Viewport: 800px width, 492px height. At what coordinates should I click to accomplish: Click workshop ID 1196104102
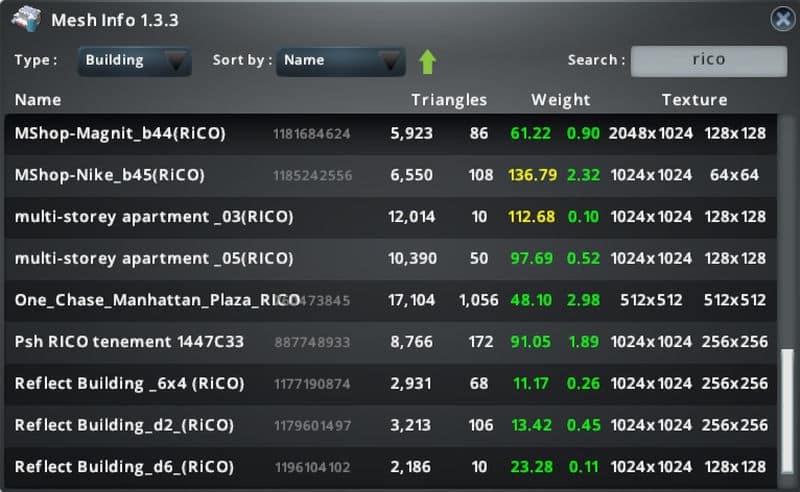point(312,468)
